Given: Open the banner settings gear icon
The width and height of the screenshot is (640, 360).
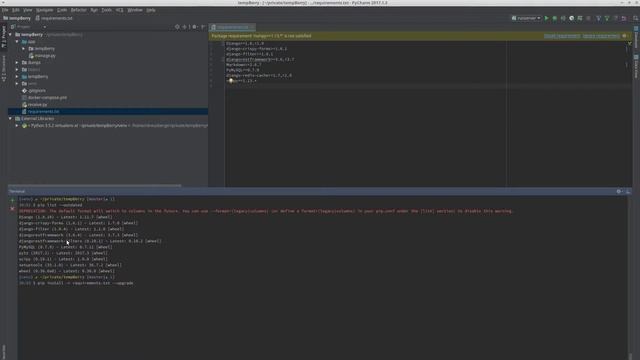Looking at the screenshot, I should coord(624,36).
